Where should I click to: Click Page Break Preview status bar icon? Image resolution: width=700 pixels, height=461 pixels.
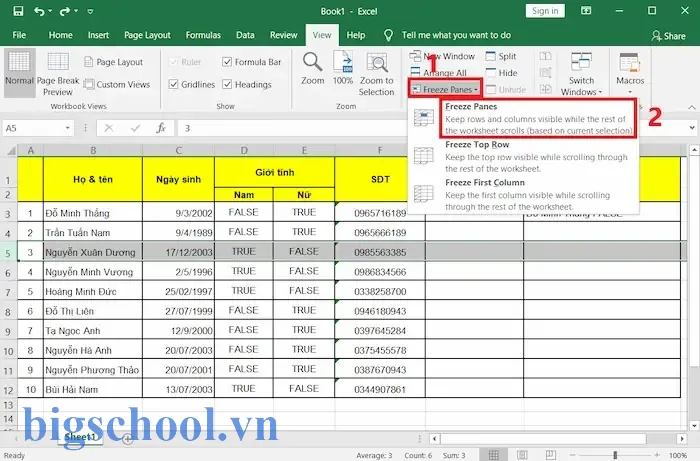550,455
